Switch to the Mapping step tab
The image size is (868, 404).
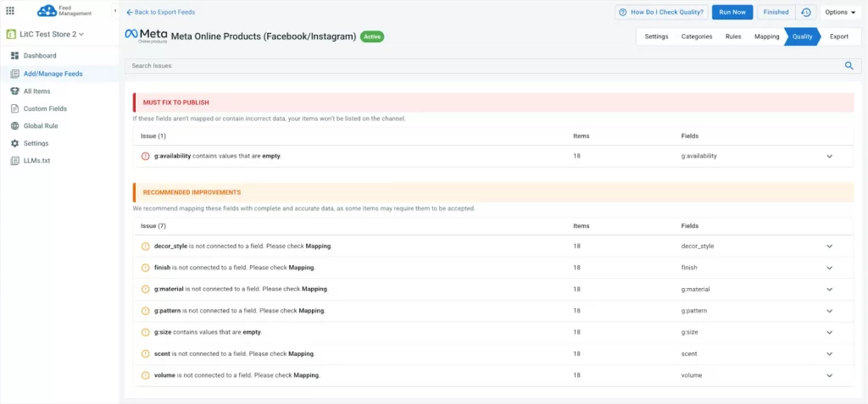coord(766,36)
